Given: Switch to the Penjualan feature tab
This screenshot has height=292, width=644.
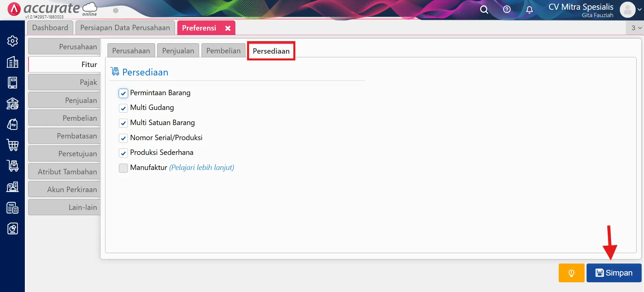Looking at the screenshot, I should click(x=178, y=51).
